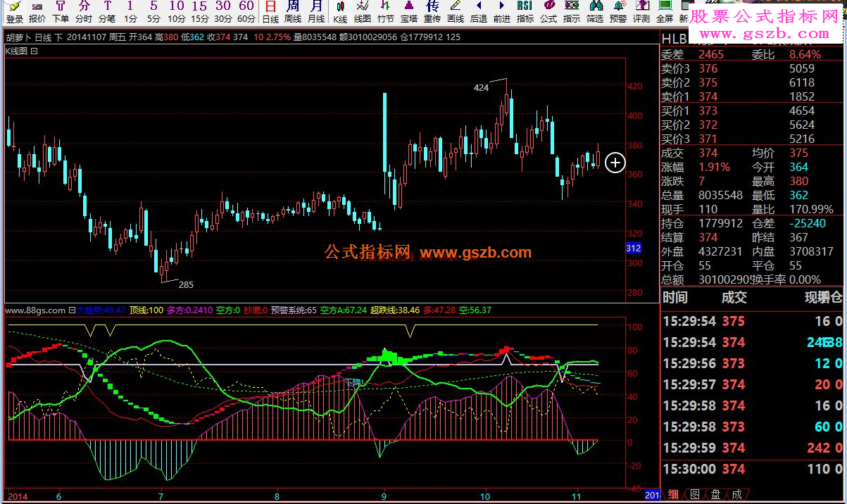847x504 pixels.
Task: Click the 15:30:00 trade row
Action: click(x=753, y=469)
